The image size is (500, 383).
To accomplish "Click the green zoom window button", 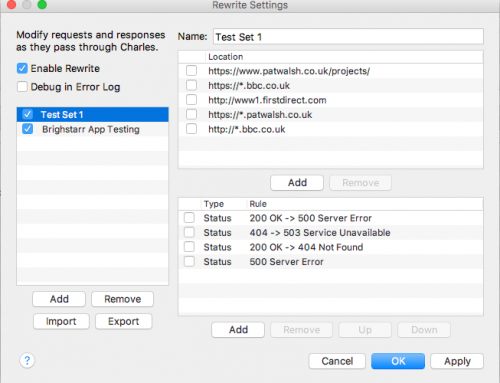I will point(42,4).
